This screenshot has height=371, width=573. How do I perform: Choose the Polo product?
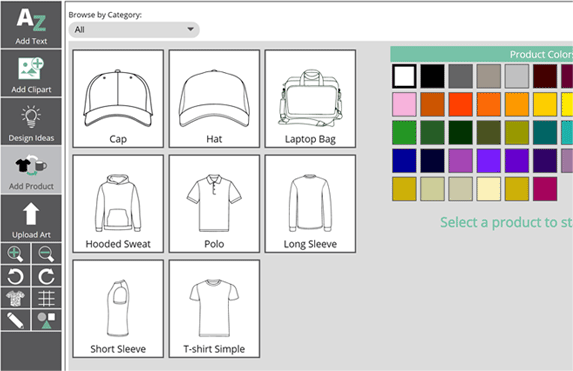[214, 204]
